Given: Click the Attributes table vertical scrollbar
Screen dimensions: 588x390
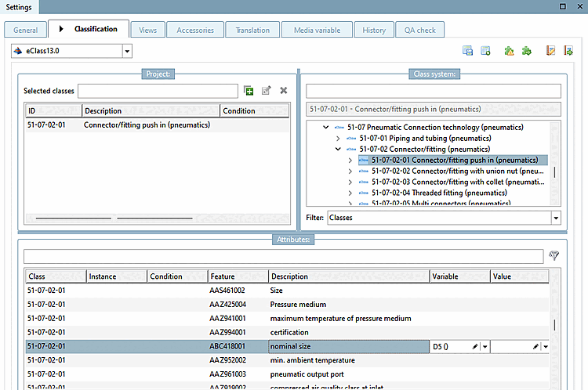Looking at the screenshot, I should (x=556, y=325).
